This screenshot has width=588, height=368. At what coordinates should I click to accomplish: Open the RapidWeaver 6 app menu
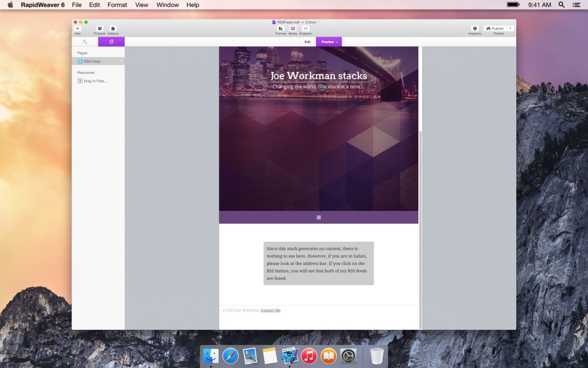tap(43, 5)
